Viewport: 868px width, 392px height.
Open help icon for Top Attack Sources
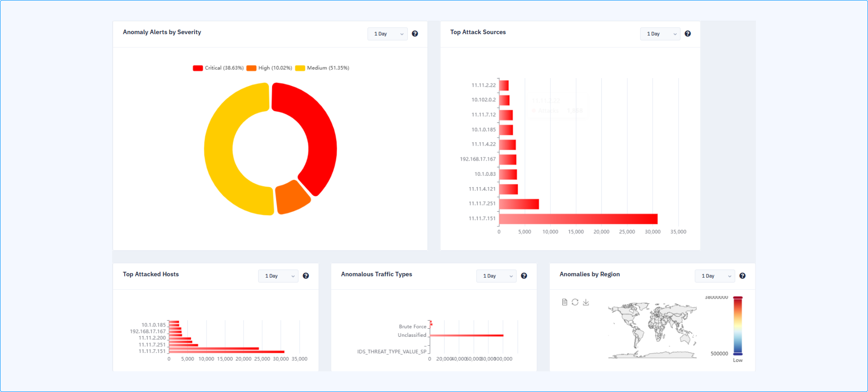(x=687, y=34)
